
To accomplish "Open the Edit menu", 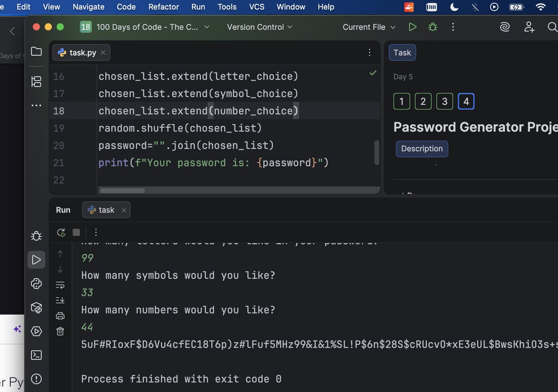I will point(23,7).
